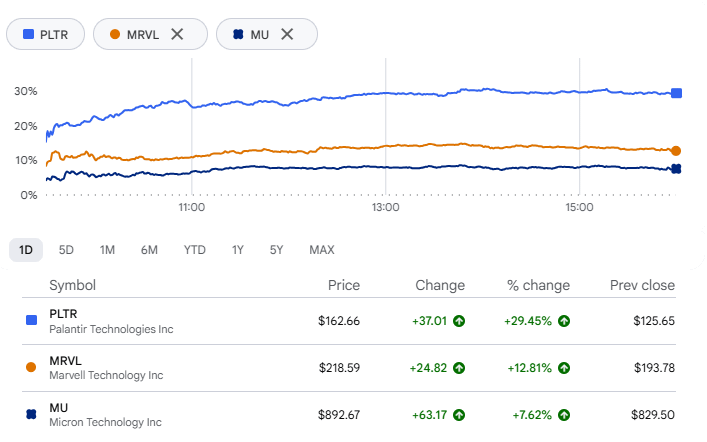Click the blue PLTR end-of-line square marker
707x442 pixels.
(676, 93)
